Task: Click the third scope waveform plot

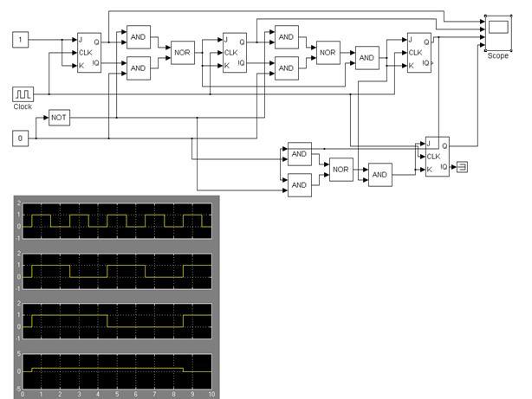Action: pos(116,321)
